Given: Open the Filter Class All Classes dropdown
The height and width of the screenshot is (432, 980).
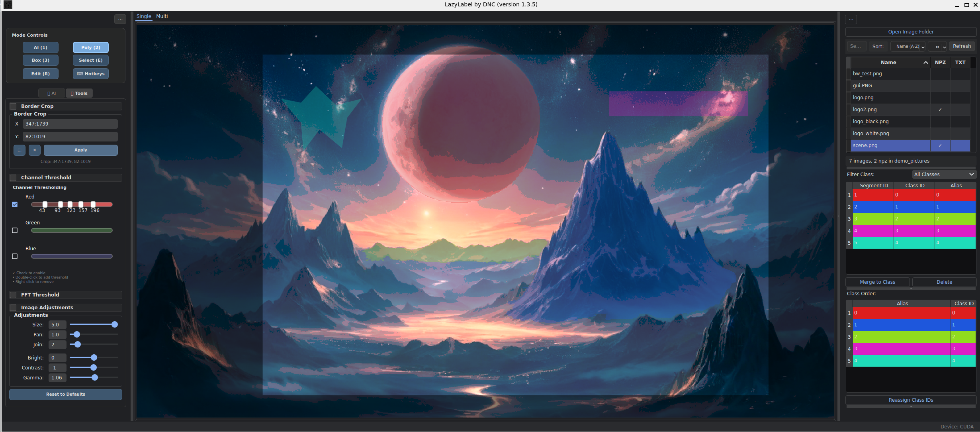Looking at the screenshot, I should (943, 175).
